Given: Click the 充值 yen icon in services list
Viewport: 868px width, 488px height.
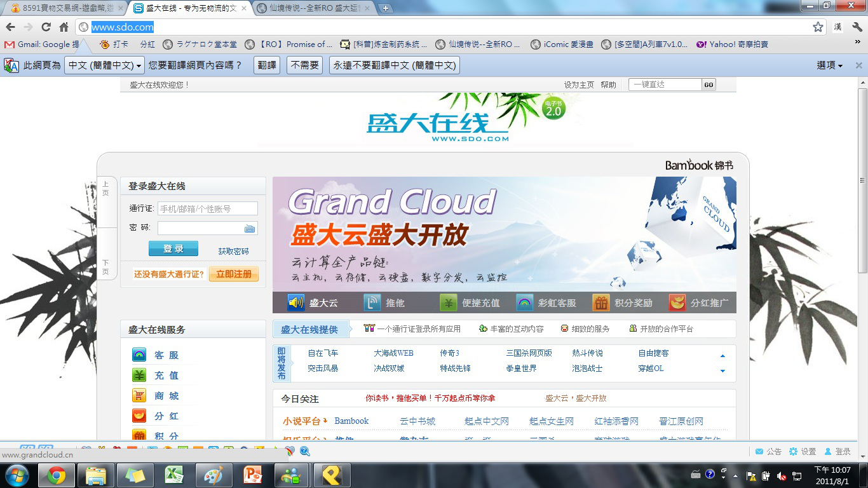Looking at the screenshot, I should (139, 375).
